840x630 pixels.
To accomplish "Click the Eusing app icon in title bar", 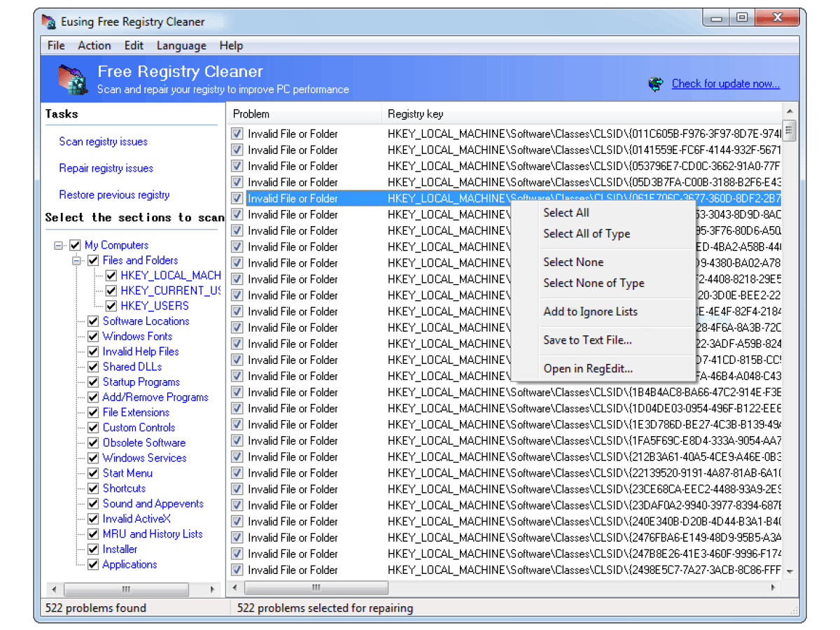I will click(48, 22).
